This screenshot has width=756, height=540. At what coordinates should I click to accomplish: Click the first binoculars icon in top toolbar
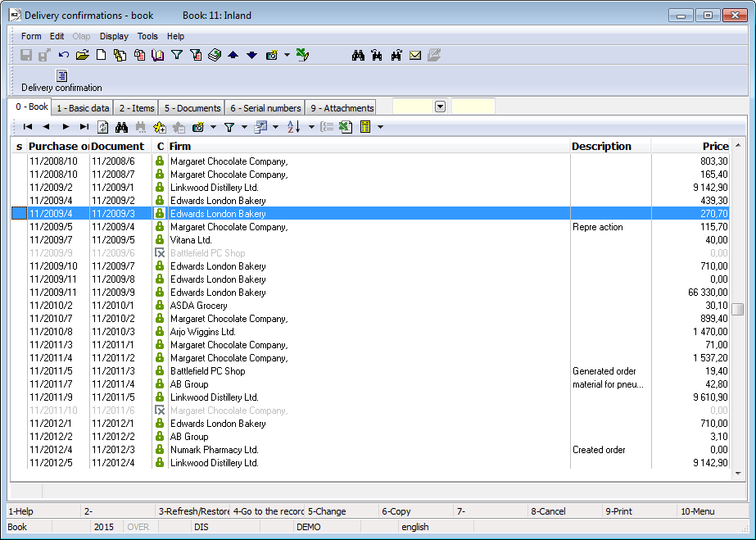[x=358, y=56]
